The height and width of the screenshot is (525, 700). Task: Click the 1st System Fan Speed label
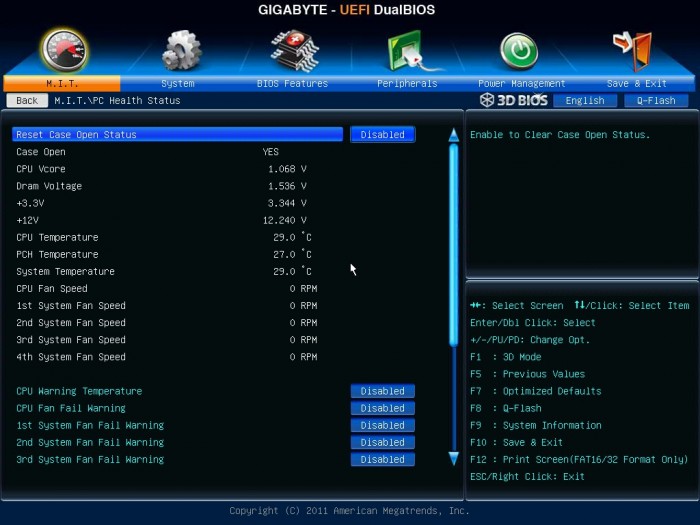pos(71,305)
